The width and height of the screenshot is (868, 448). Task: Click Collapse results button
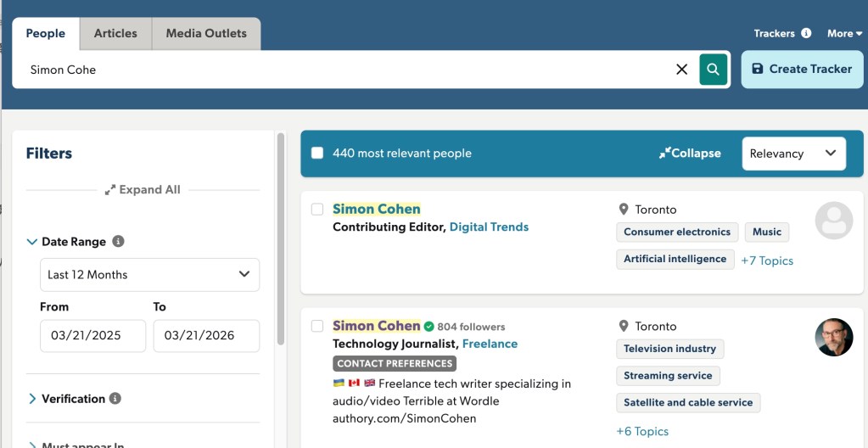coord(690,154)
